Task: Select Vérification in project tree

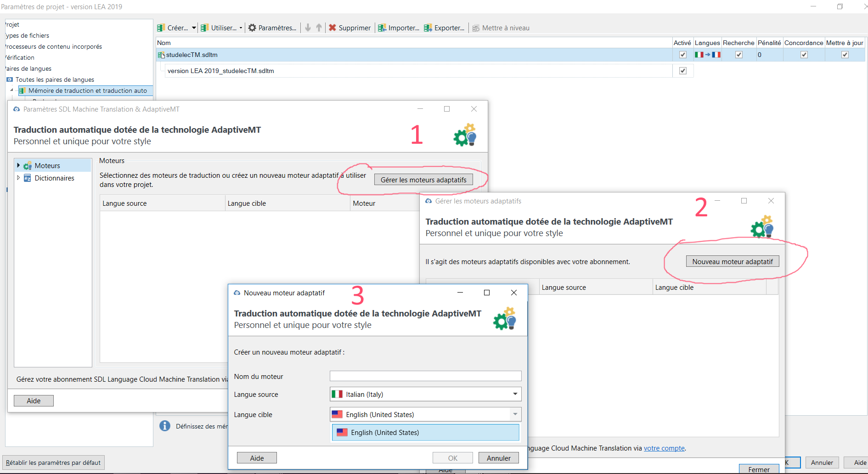Action: click(20, 57)
